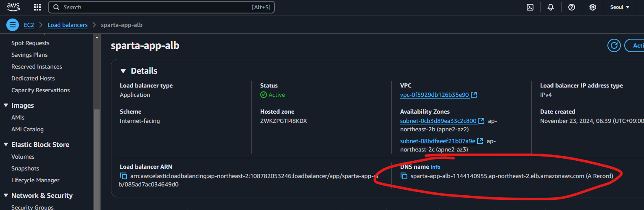Open external icon beside subnet-08bdfaeef21b07a9e

pyautogui.click(x=480, y=141)
